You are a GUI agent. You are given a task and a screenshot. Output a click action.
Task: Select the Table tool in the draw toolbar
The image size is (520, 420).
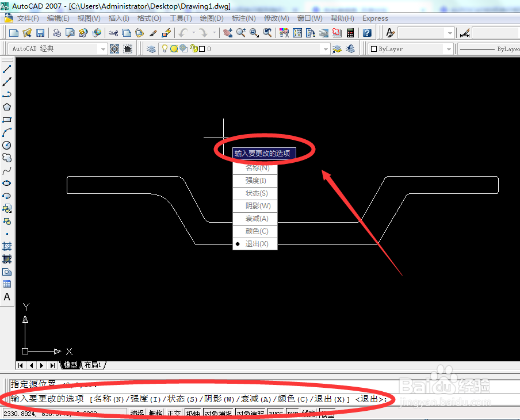pyautogui.click(x=7, y=284)
